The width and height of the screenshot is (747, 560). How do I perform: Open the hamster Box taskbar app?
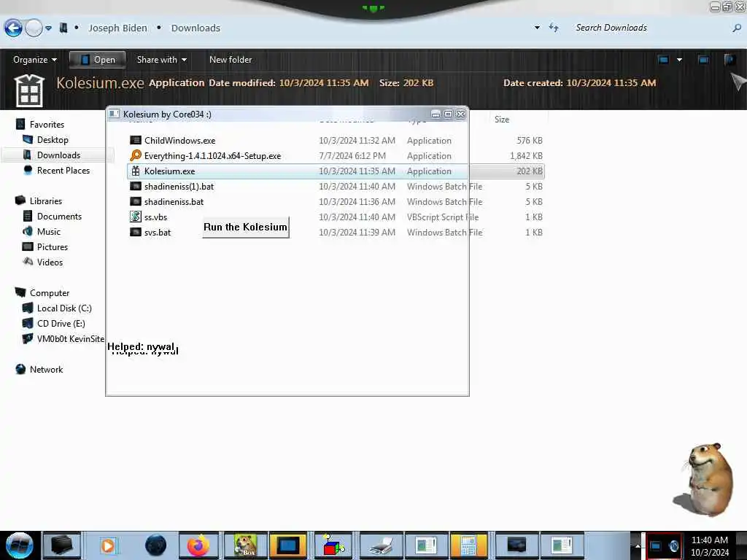pos(246,545)
